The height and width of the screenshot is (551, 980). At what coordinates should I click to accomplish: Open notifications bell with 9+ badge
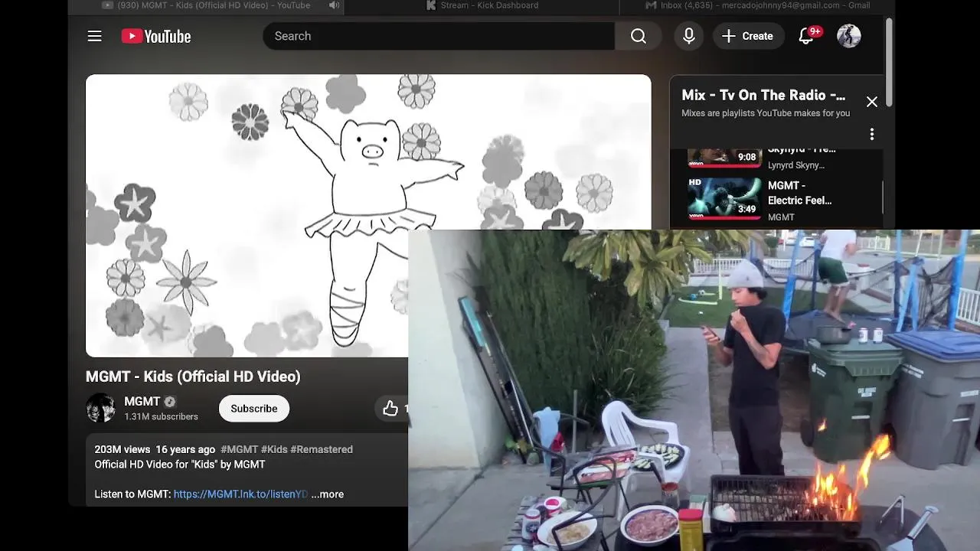[x=807, y=36]
